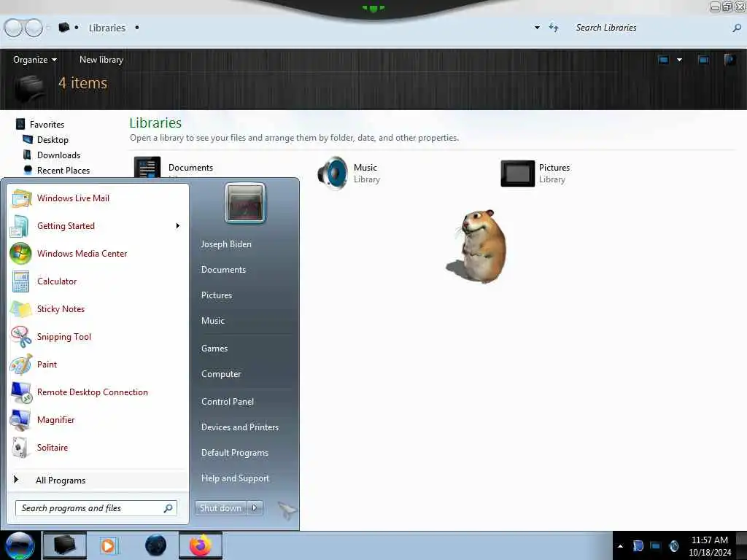
Task: Open Joseph Biden user folder
Action: click(226, 244)
